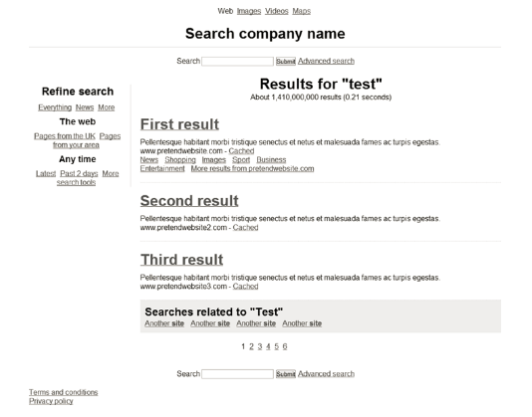Open the Second result heading link

click(189, 201)
